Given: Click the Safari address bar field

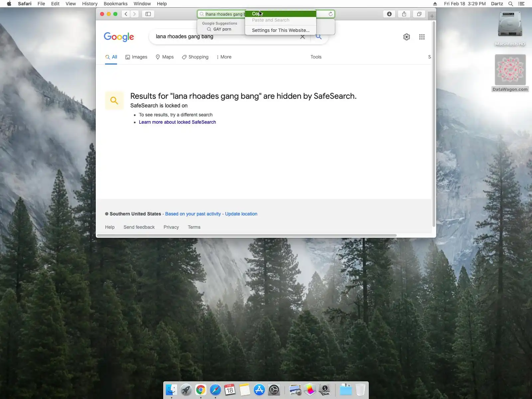Looking at the screenshot, I should (266, 14).
